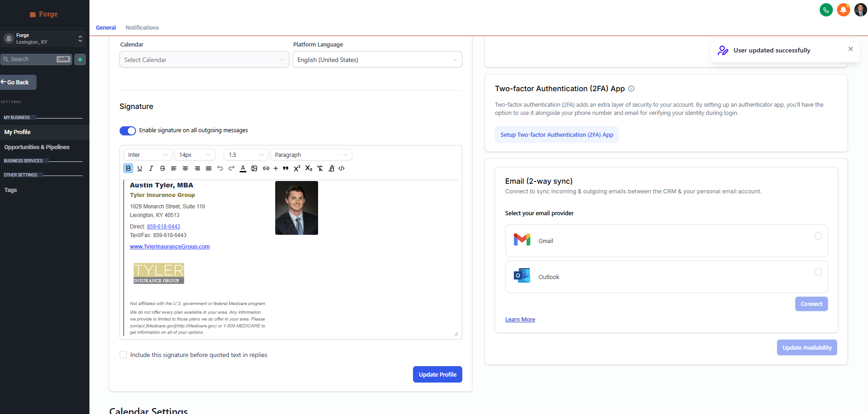Center align signature text
This screenshot has width=868, height=414.
click(x=185, y=168)
